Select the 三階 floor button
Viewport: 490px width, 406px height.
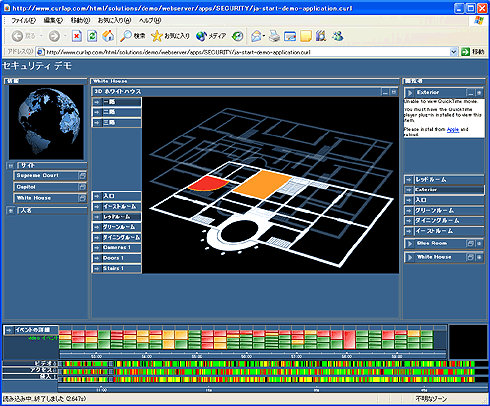pos(117,123)
